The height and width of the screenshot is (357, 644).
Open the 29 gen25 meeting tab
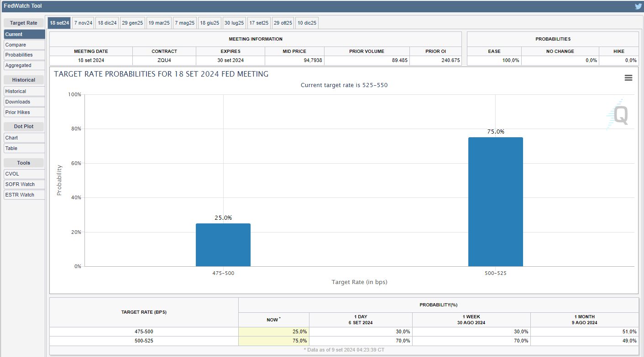(132, 23)
